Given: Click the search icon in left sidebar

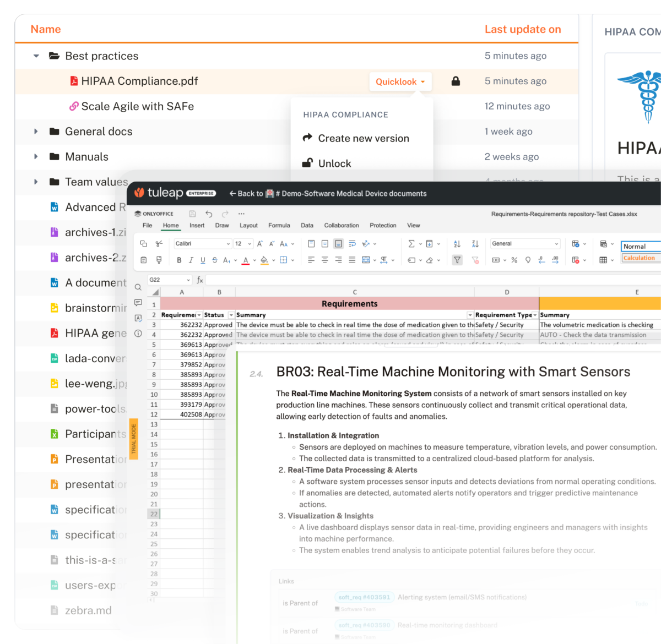Looking at the screenshot, I should click(138, 287).
